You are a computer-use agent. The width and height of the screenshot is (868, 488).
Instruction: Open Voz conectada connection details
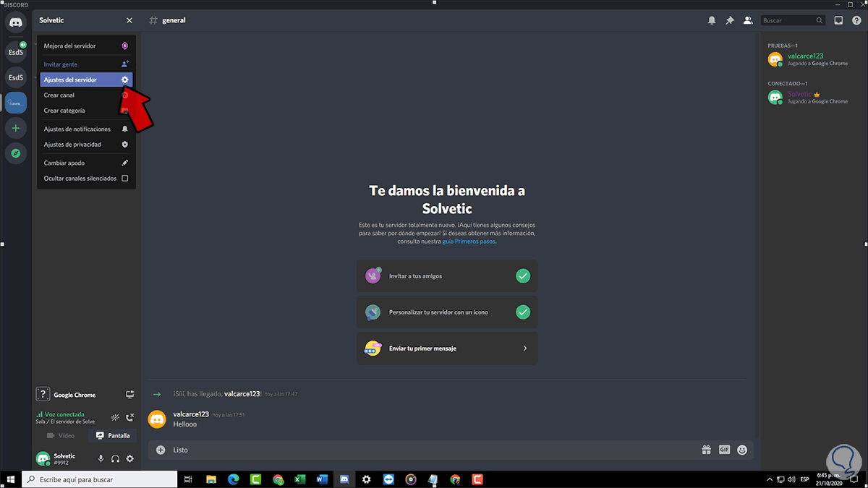(65, 414)
